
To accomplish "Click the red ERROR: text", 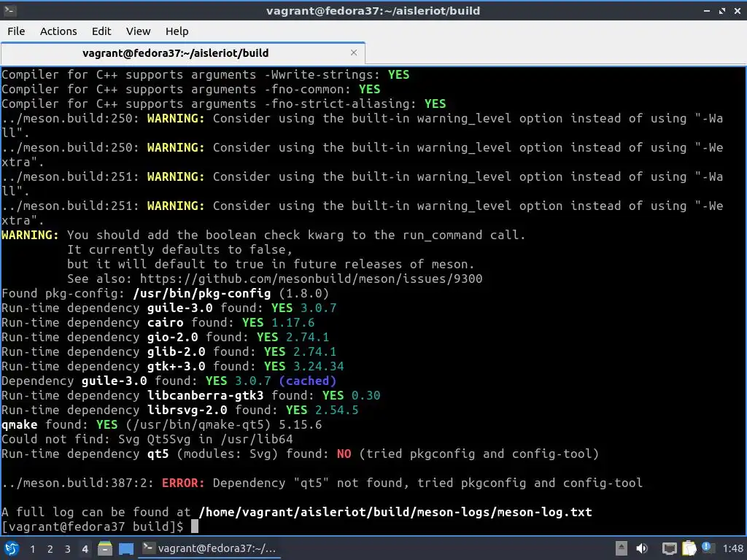I will pos(183,483).
